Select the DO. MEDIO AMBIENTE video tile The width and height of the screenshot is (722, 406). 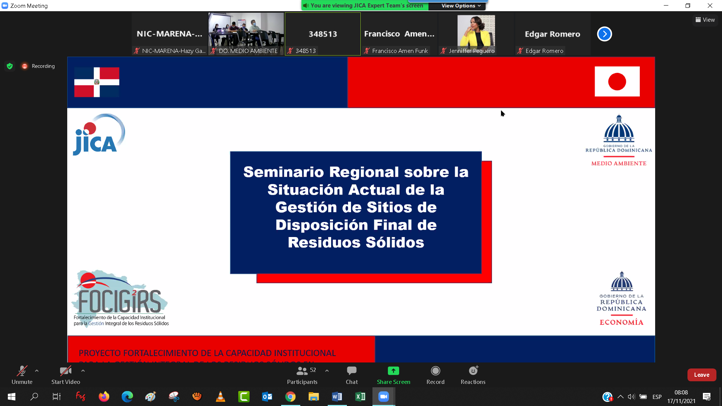(246, 34)
